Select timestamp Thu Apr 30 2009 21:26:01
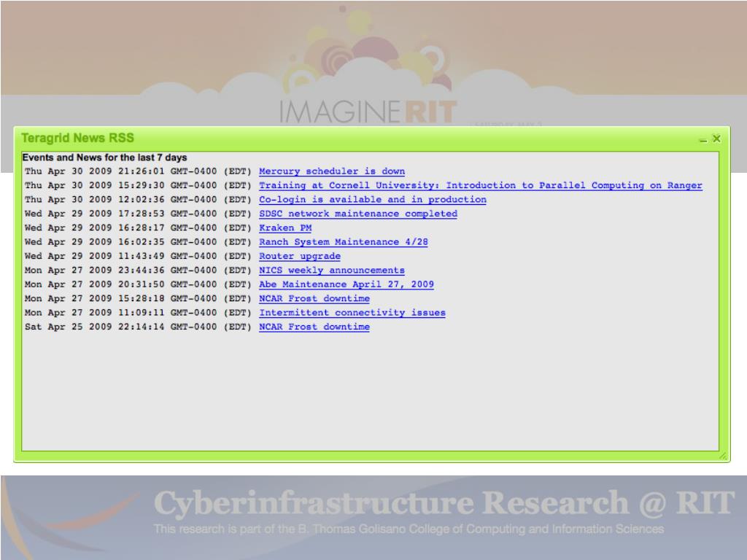 pyautogui.click(x=138, y=171)
